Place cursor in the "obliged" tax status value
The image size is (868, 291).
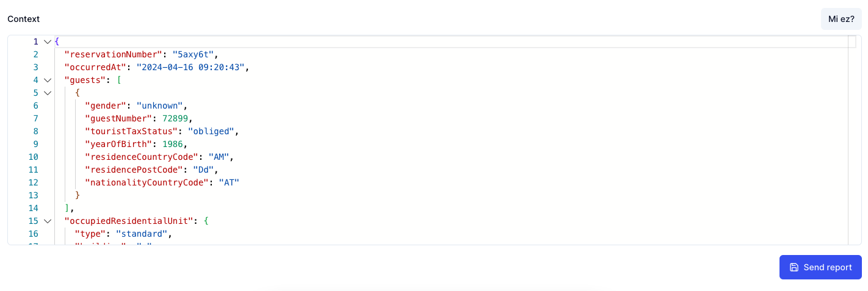point(211,131)
